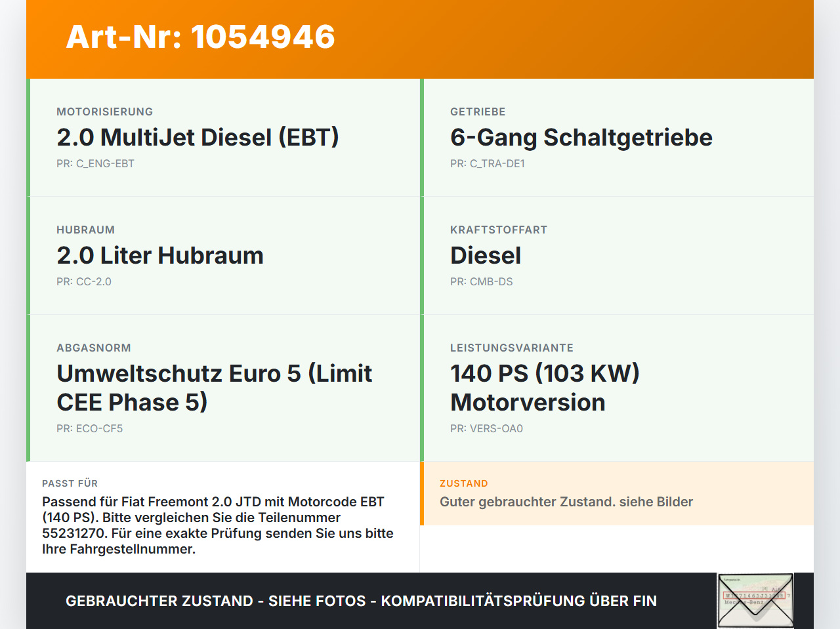Image resolution: width=840 pixels, height=629 pixels.
Task: Click the 'LEISTUNGSVARIANTE' label
Action: [512, 348]
